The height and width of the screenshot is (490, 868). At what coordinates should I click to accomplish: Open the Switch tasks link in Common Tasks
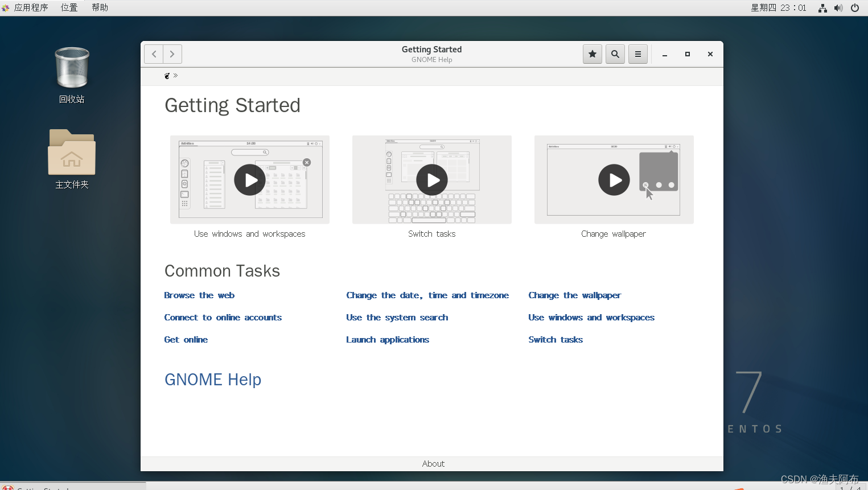[x=556, y=340]
